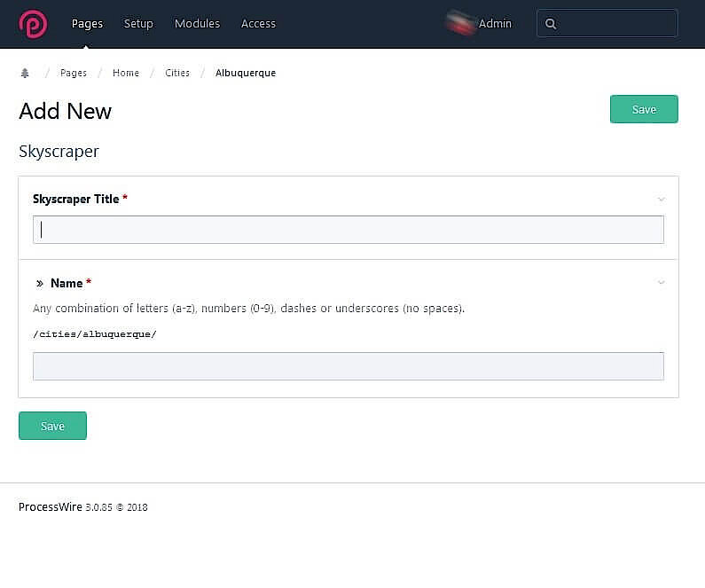Screen dimensions: 705x588
Task: Open the Modules menu
Action: coord(197,24)
